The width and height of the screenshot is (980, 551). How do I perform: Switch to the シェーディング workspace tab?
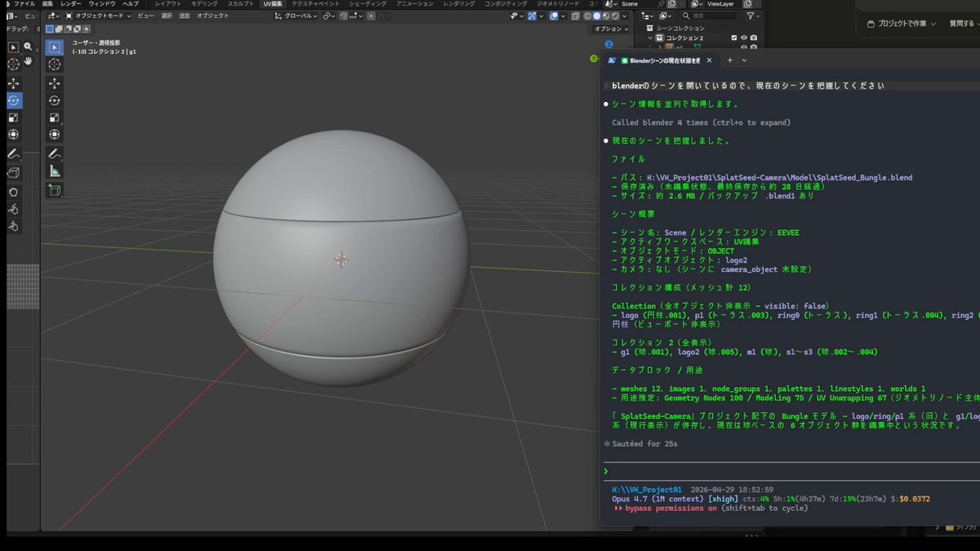(x=367, y=3)
